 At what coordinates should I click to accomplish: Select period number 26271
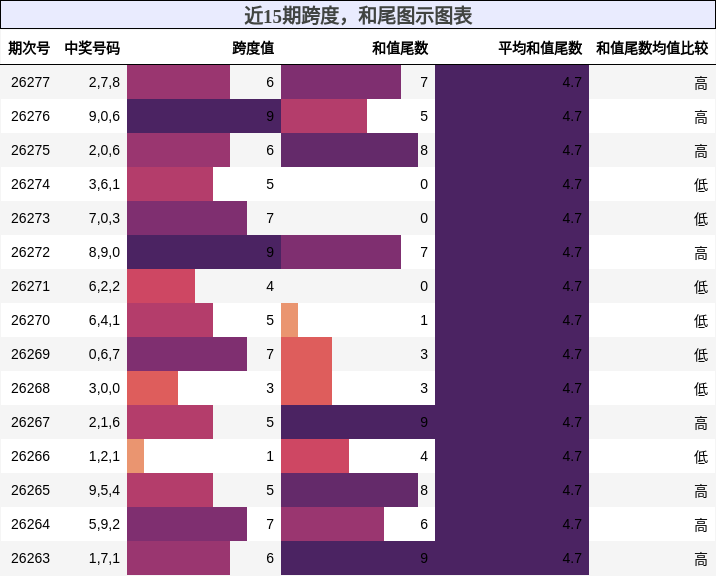[30, 286]
